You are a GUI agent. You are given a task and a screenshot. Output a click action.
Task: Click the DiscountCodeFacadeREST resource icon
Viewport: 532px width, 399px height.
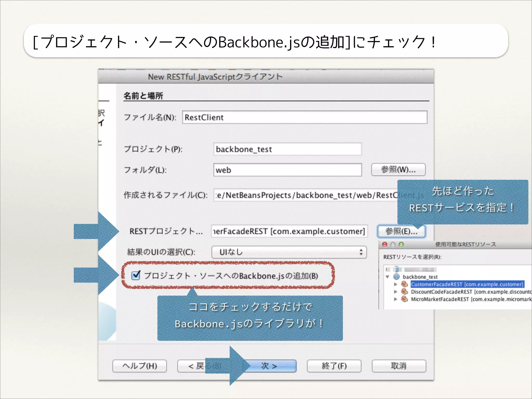[404, 291]
